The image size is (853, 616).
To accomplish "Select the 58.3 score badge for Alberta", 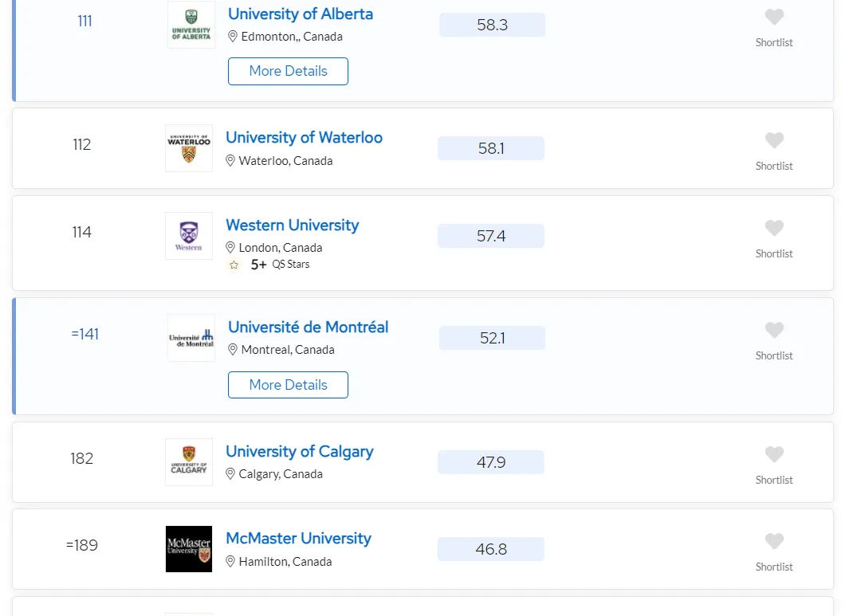I will [493, 25].
